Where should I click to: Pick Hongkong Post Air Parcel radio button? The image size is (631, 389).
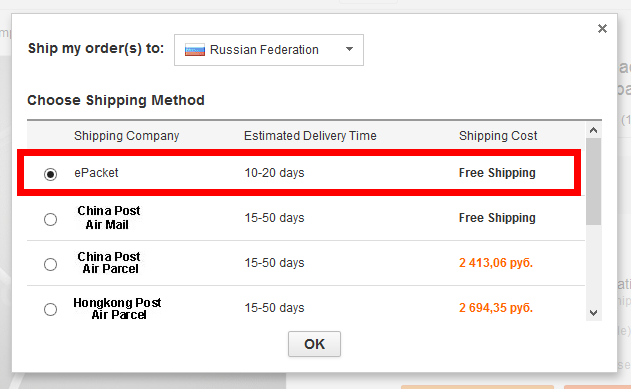[x=50, y=309]
